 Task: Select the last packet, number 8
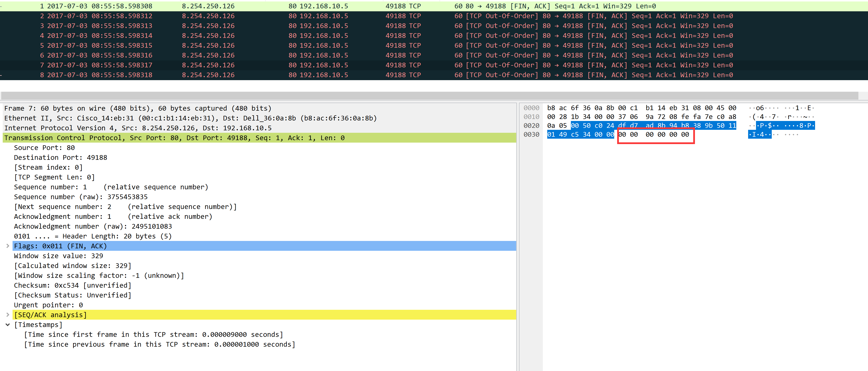pyautogui.click(x=236, y=75)
